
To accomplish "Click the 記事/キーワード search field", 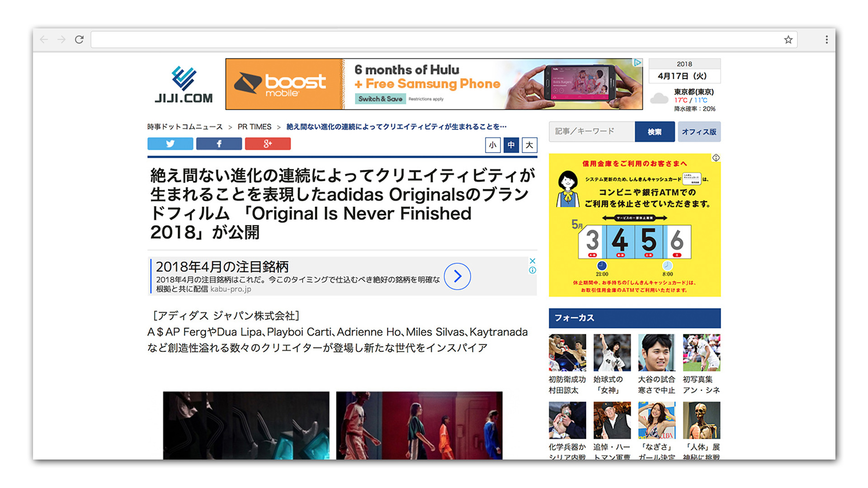I will 592,131.
